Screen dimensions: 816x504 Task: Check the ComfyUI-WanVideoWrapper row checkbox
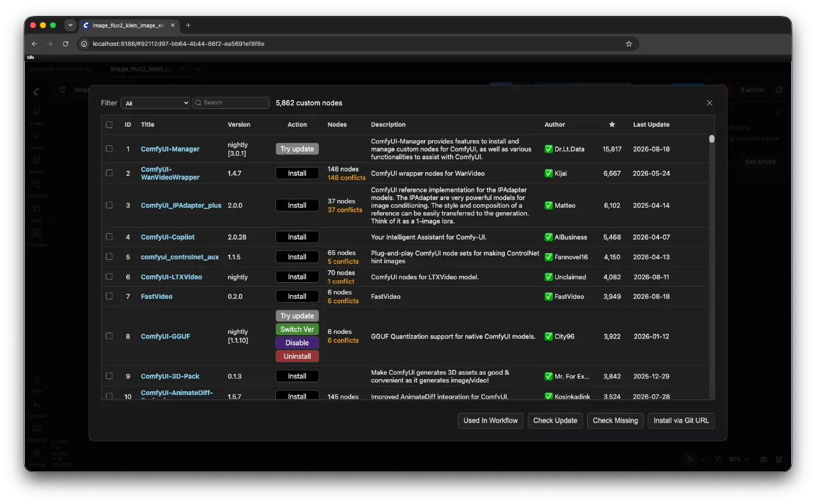point(109,173)
